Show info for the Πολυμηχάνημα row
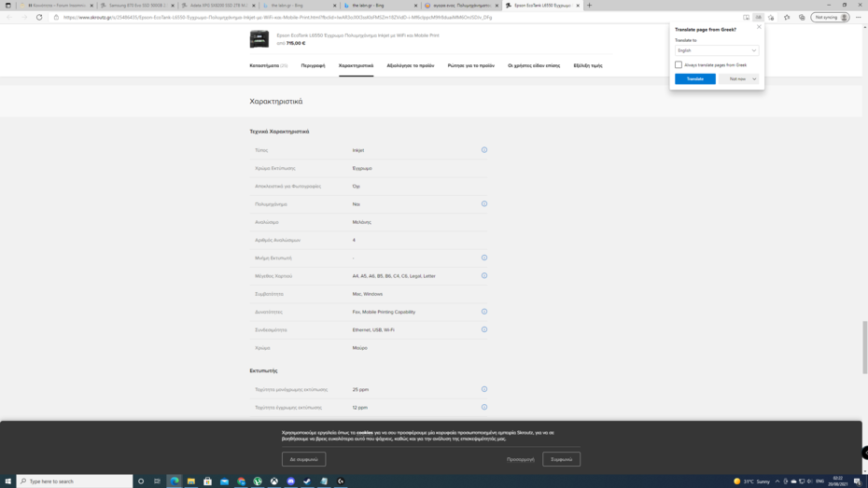 (484, 203)
